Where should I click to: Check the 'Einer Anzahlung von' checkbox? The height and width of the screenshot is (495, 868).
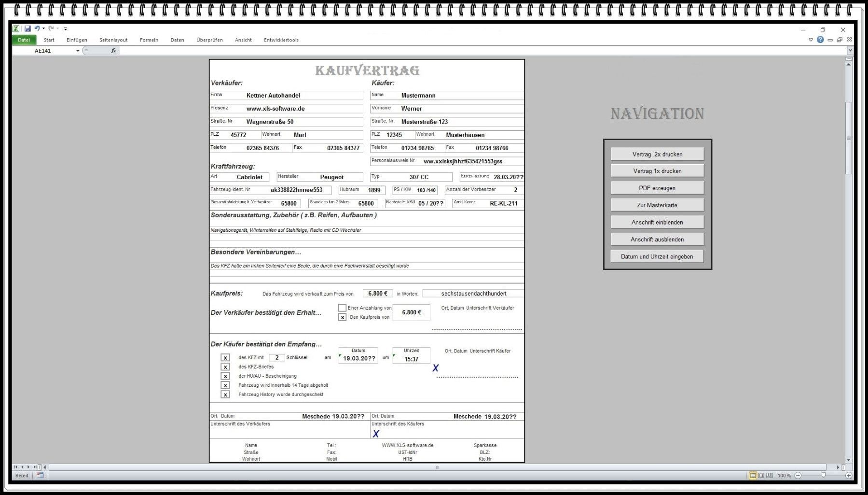(x=342, y=308)
